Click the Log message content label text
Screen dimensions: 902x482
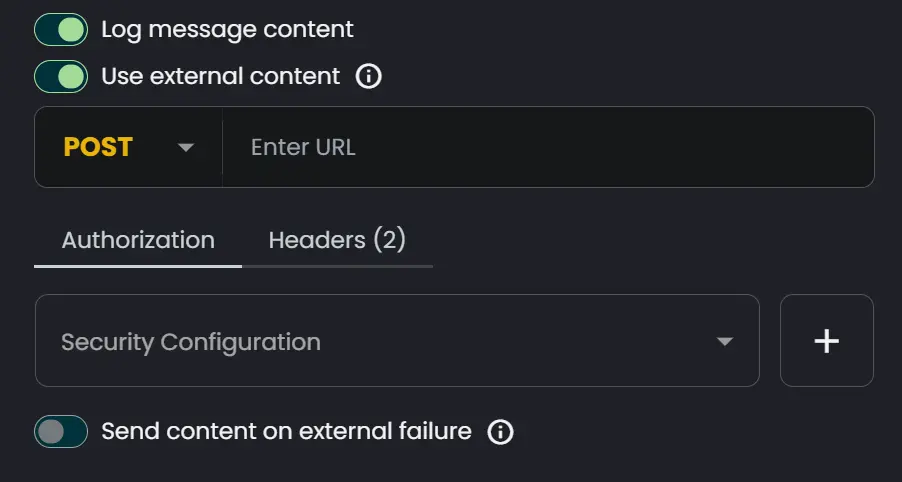tap(227, 29)
